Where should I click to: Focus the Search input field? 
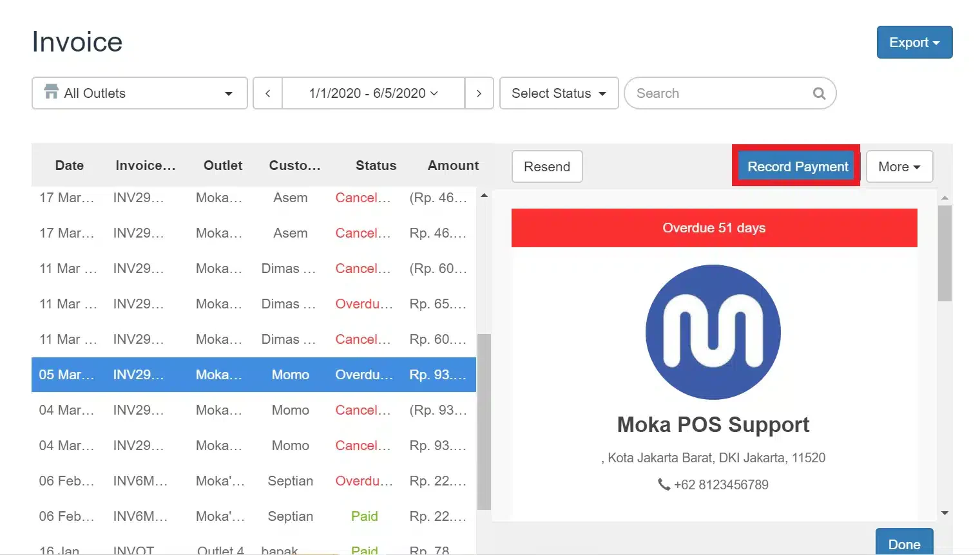(x=730, y=93)
